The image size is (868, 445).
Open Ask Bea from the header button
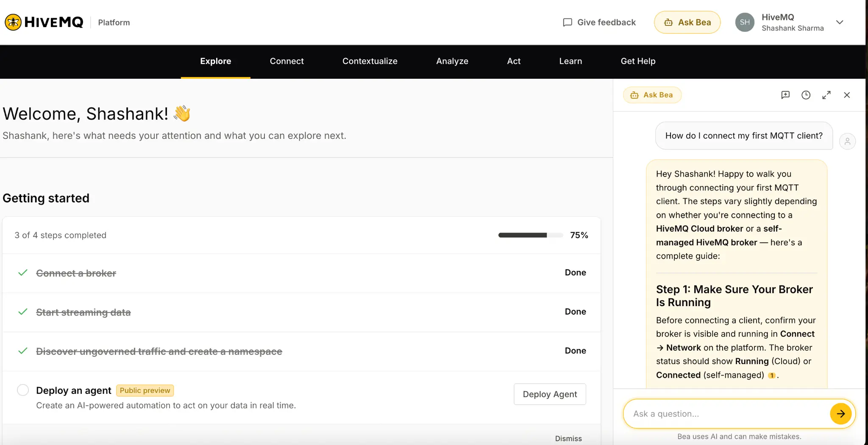point(687,22)
